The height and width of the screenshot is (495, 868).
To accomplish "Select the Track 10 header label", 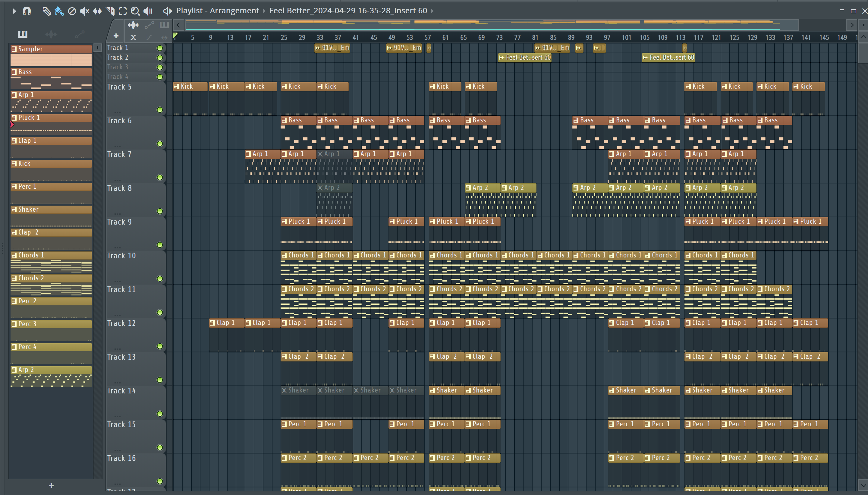I will coord(121,256).
